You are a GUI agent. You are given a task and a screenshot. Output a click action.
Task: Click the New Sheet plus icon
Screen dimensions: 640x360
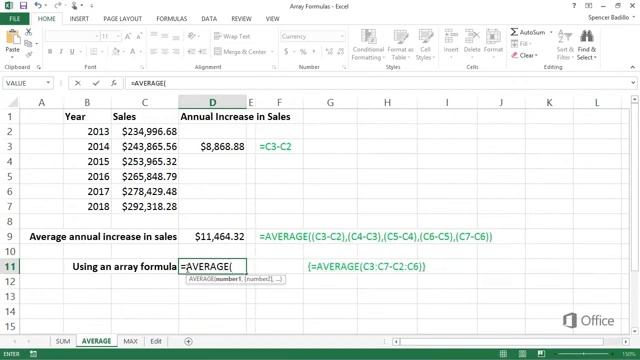tap(188, 341)
